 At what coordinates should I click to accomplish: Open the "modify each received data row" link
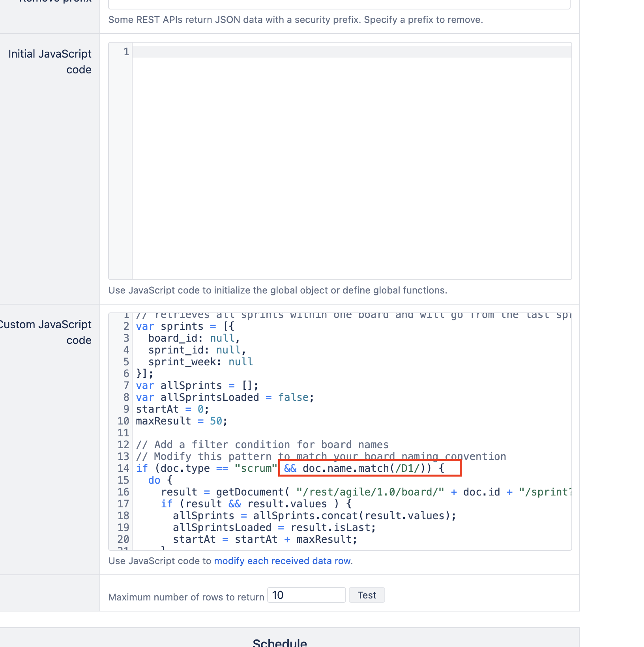tap(283, 561)
